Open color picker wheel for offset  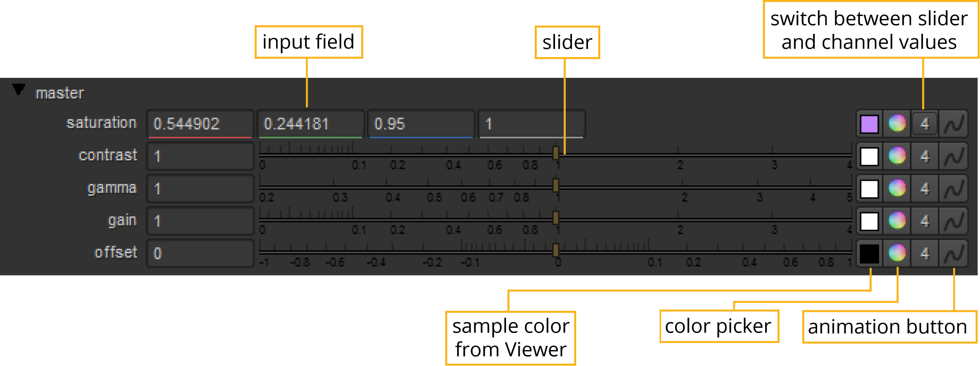[x=897, y=253]
